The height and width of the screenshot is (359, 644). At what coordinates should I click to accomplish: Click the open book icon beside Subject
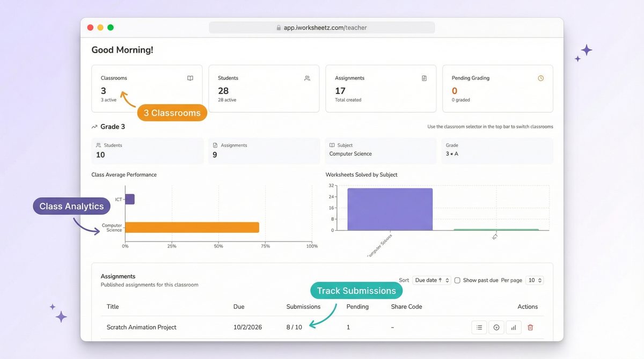332,145
